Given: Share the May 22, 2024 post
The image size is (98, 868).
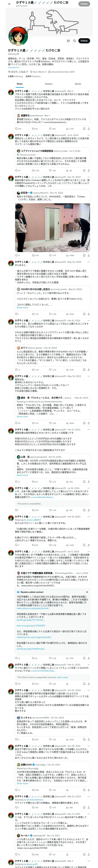Looking at the screenshot, I should pyautogui.click(x=89, y=314).
